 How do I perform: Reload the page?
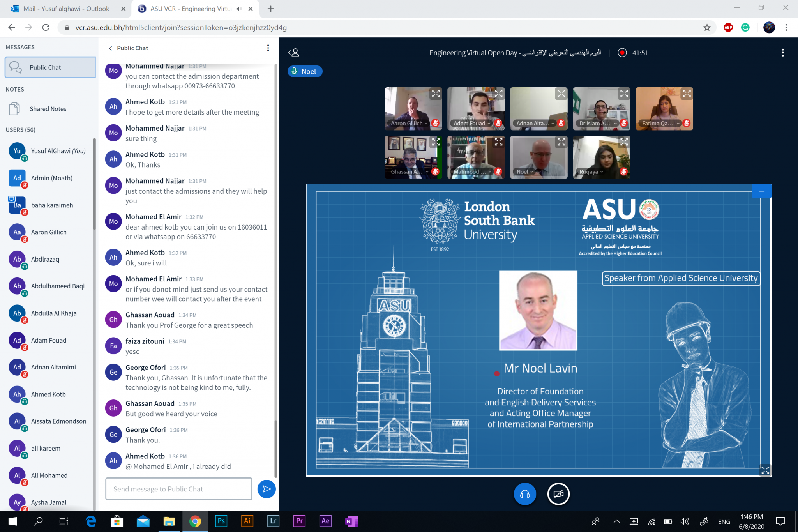pos(46,27)
